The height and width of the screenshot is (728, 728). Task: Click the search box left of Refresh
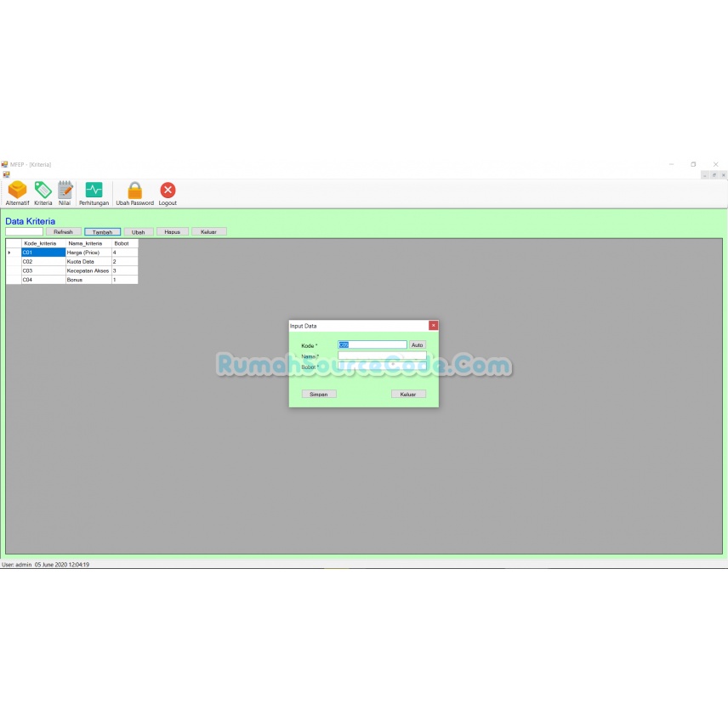click(x=24, y=231)
